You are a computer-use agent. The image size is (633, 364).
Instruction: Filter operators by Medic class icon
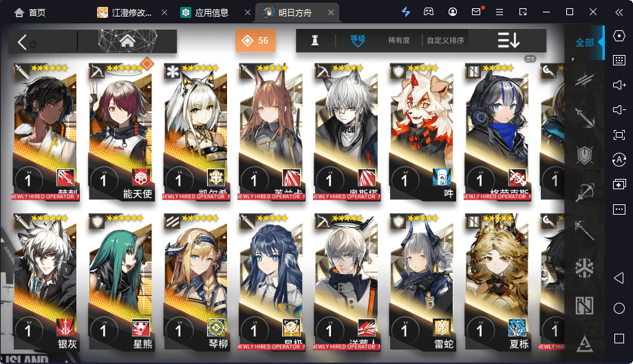(x=584, y=268)
